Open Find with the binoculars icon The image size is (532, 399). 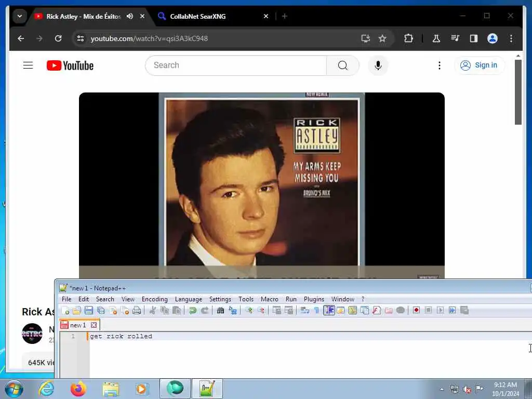point(220,310)
